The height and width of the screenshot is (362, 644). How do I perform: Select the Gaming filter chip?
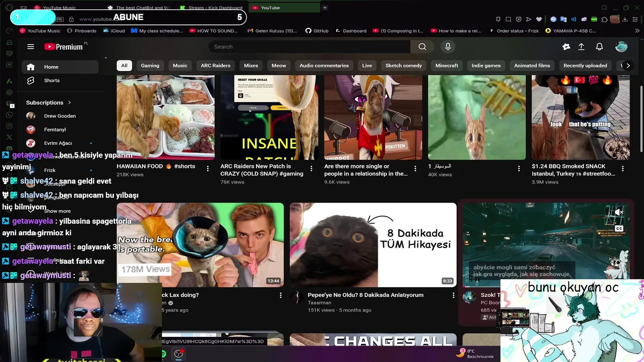tap(150, 65)
